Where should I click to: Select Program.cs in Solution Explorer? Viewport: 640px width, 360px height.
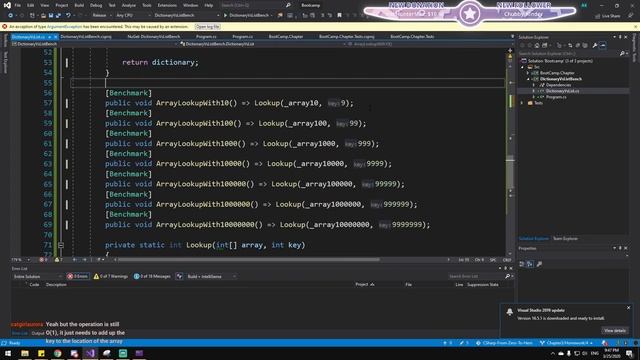[556, 97]
